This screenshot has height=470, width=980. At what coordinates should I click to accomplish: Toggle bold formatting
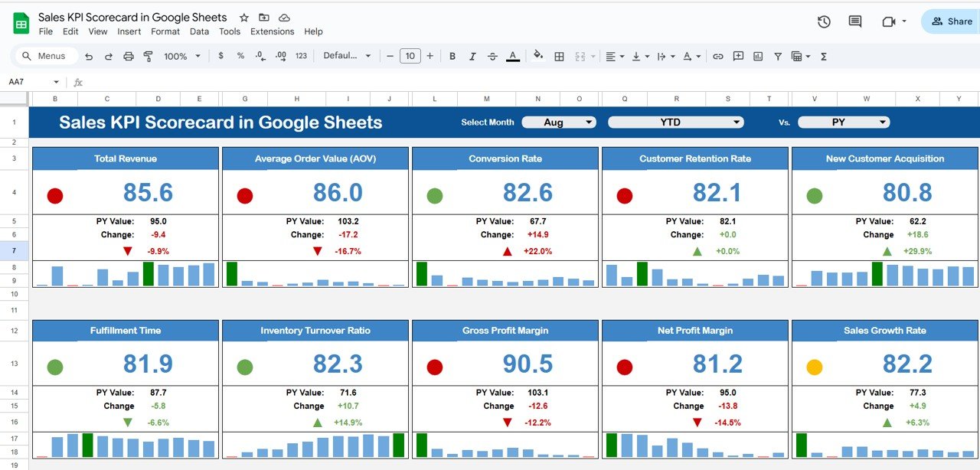(x=452, y=56)
